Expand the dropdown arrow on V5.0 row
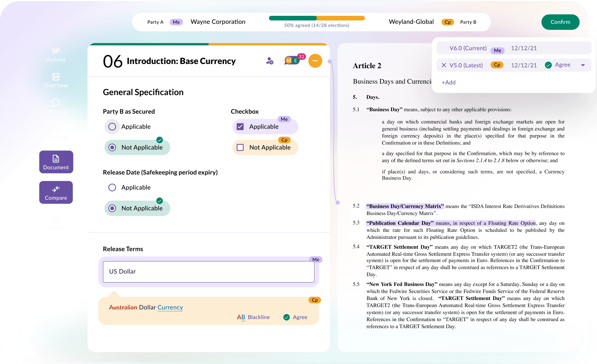This screenshot has height=364, width=597. [x=583, y=65]
